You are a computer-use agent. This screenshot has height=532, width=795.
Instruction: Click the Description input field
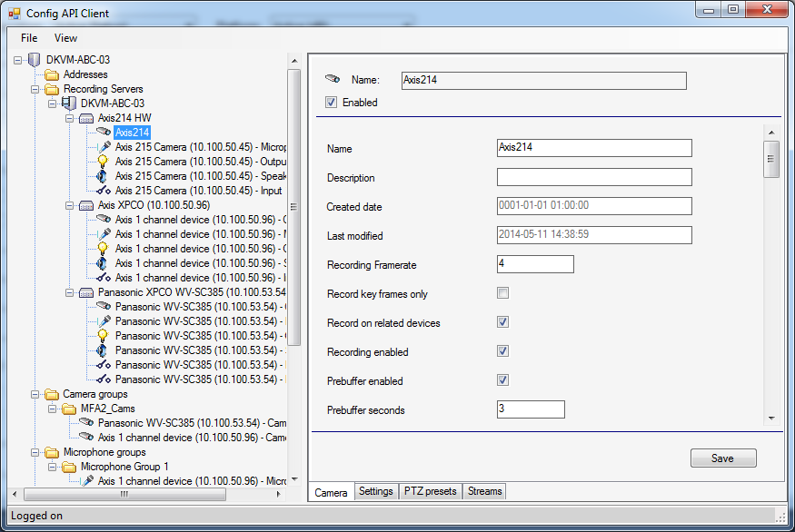pos(594,177)
